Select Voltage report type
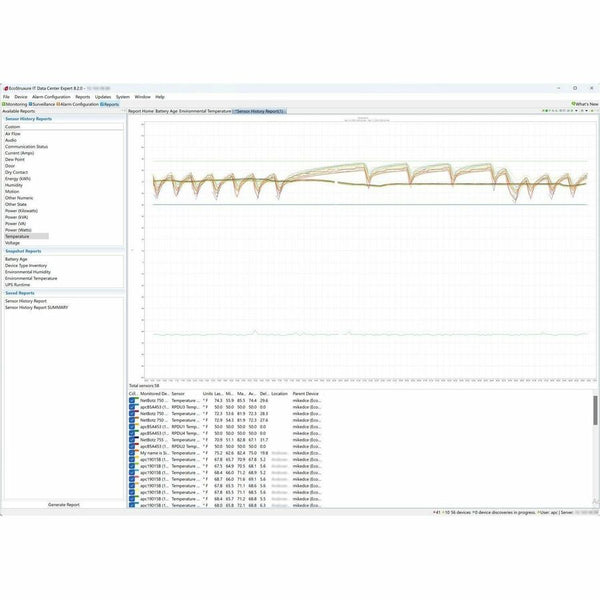Screen dimensions: 600x600 tap(12, 243)
